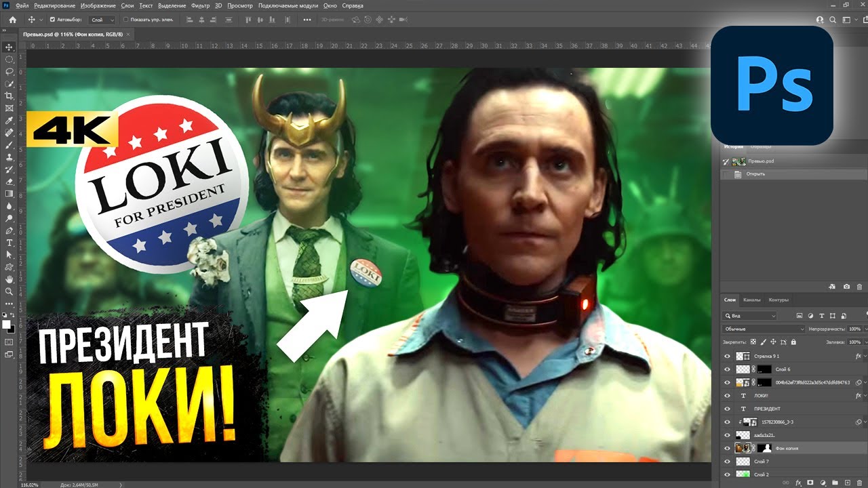868x488 pixels.
Task: Select the Clone Stamp tool
Action: tap(9, 157)
